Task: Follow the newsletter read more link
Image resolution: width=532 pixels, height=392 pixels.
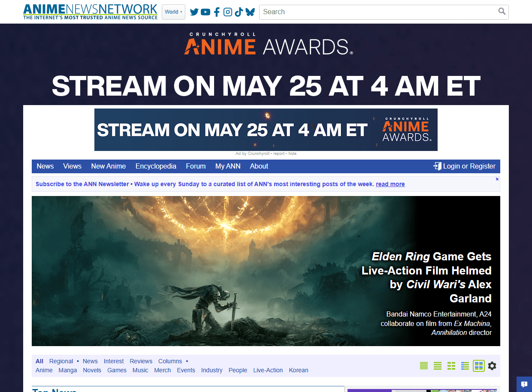Action: [390, 184]
